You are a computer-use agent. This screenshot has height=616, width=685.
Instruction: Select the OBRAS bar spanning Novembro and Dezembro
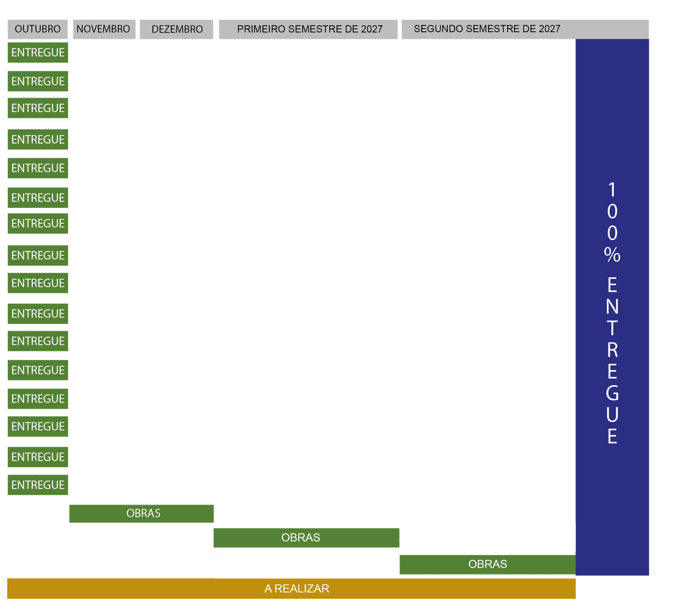tap(141, 514)
